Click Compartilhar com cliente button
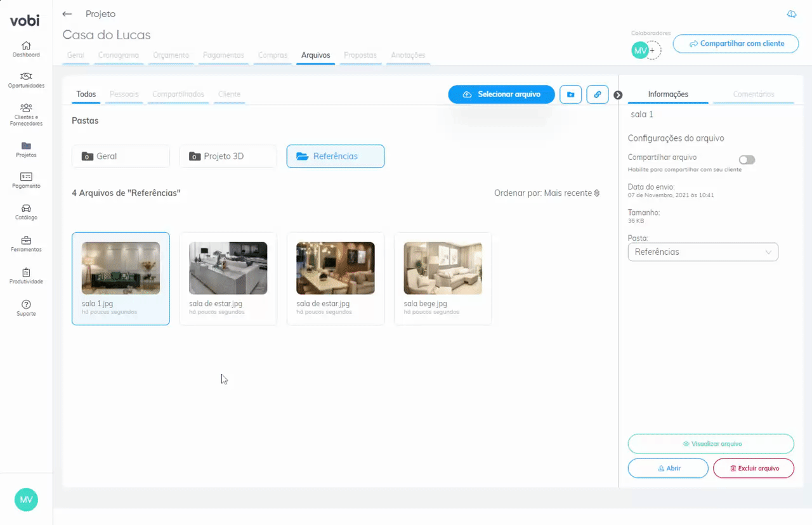 pos(736,44)
